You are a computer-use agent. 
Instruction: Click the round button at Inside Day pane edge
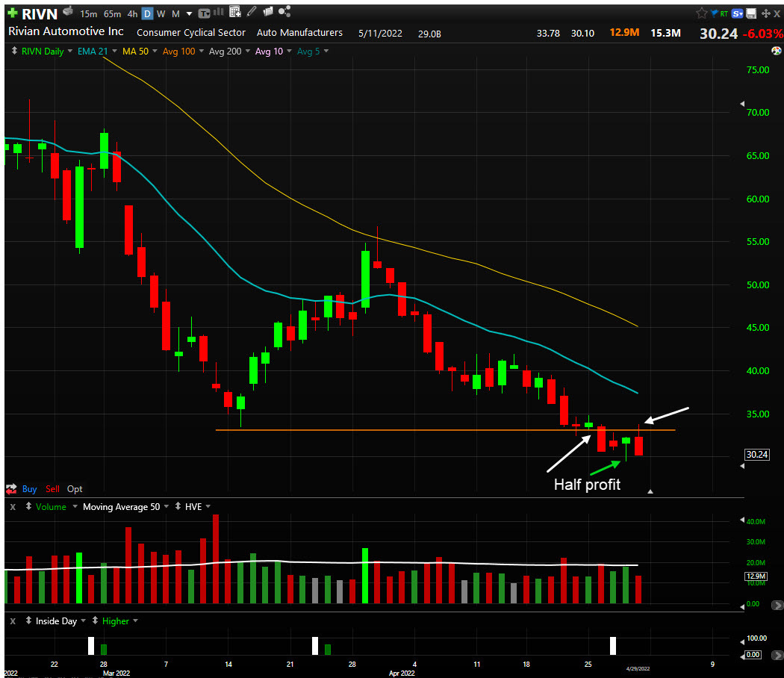pyautogui.click(x=777, y=655)
